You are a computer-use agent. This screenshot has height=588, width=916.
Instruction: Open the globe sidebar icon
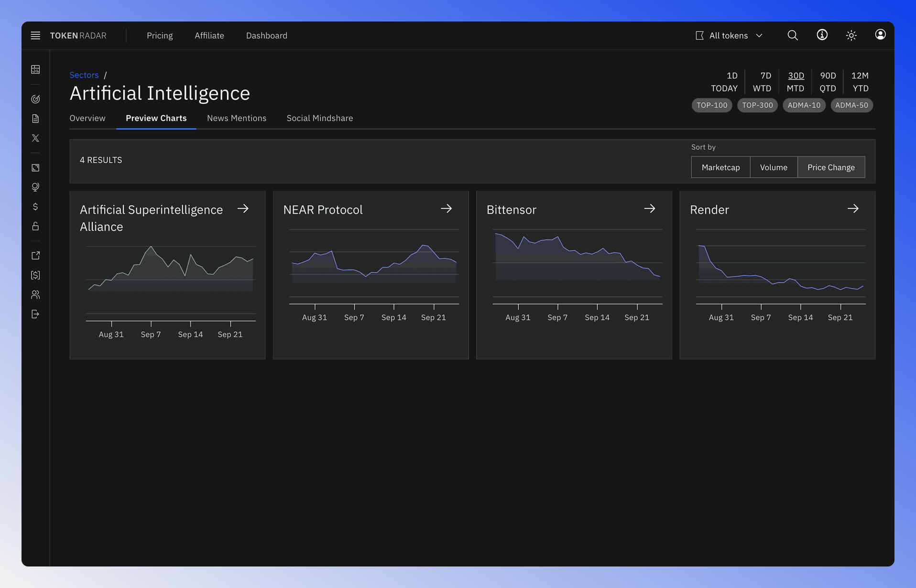point(35,187)
